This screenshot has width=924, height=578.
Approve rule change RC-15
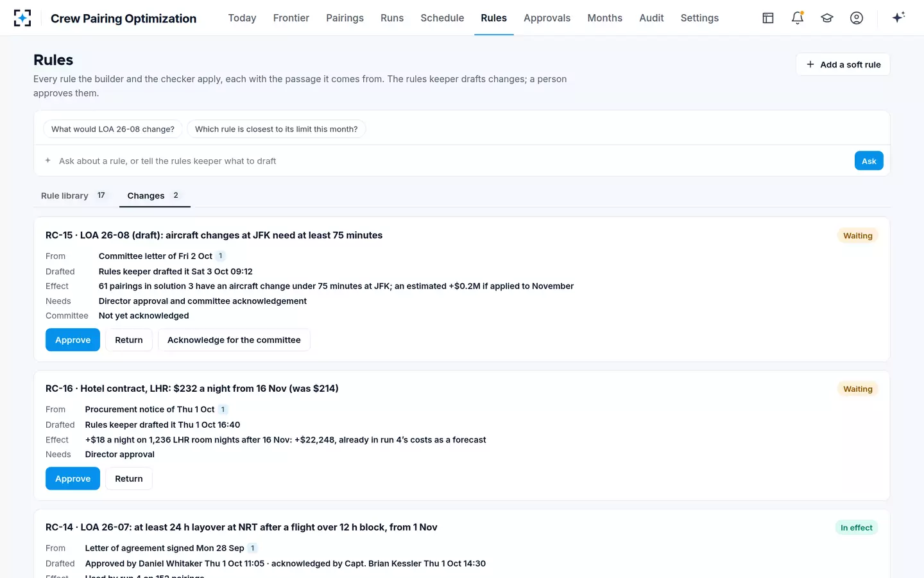[73, 340]
